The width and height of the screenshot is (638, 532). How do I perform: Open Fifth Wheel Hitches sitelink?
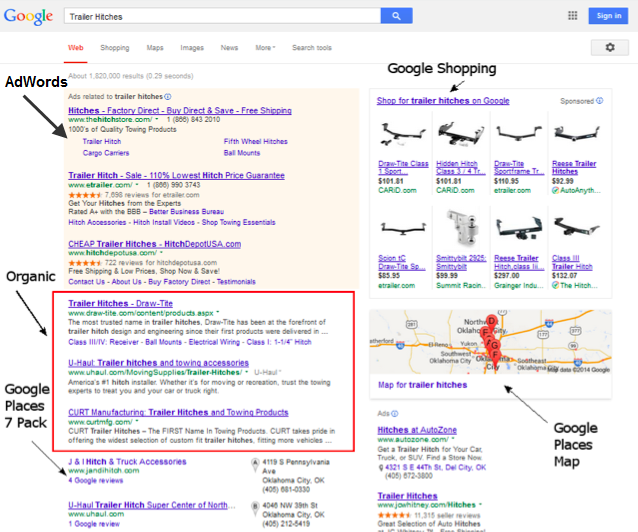256,142
